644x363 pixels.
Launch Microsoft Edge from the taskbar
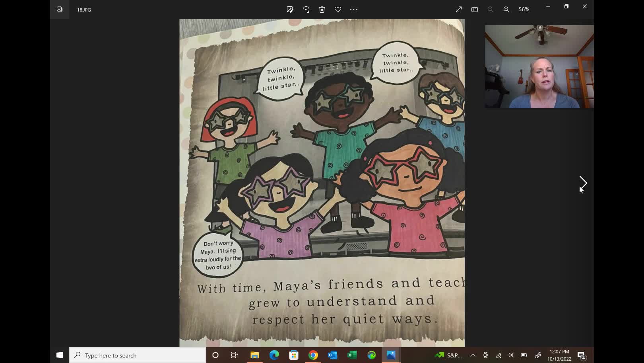click(274, 355)
